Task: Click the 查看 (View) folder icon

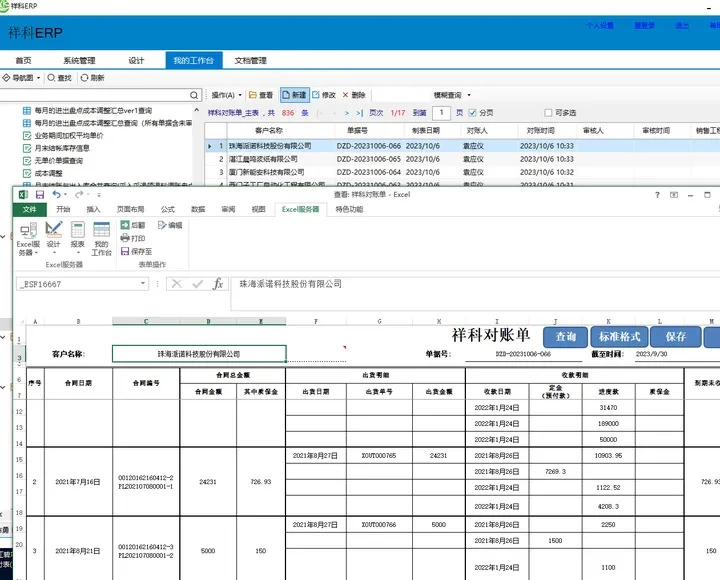Action: click(x=253, y=95)
